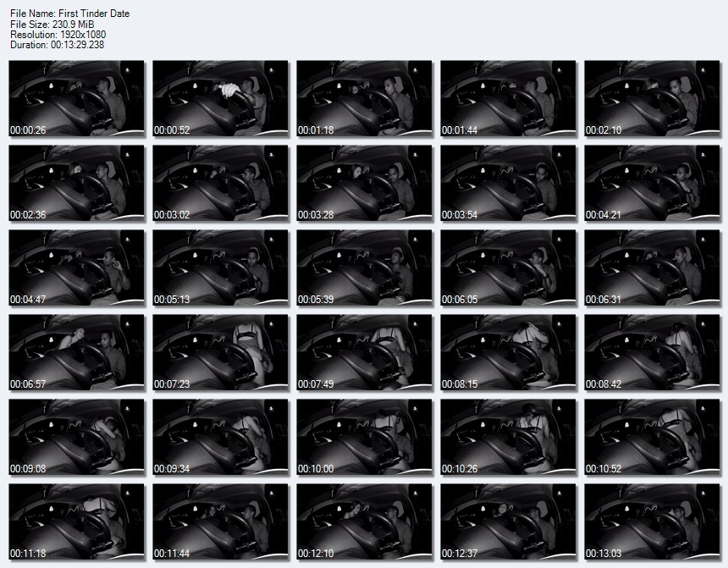This screenshot has height=568, width=728.
Task: Open the 00:04:21 preview thumbnail
Action: click(x=653, y=183)
